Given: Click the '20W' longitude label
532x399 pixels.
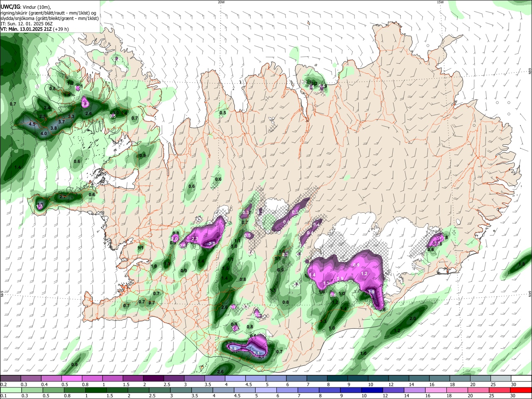Looking at the screenshot, I should [x=221, y=2].
